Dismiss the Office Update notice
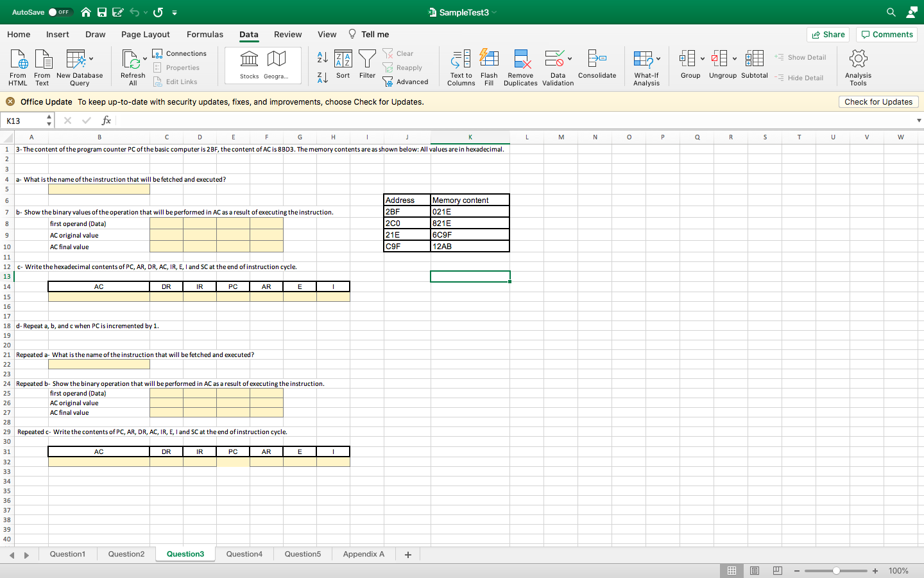Image resolution: width=924 pixels, height=578 pixels. (x=10, y=101)
